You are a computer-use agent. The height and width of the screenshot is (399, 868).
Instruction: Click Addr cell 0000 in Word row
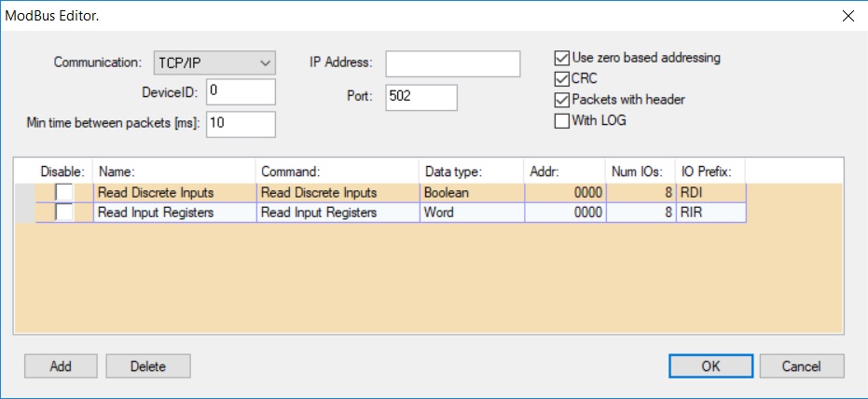tap(565, 213)
